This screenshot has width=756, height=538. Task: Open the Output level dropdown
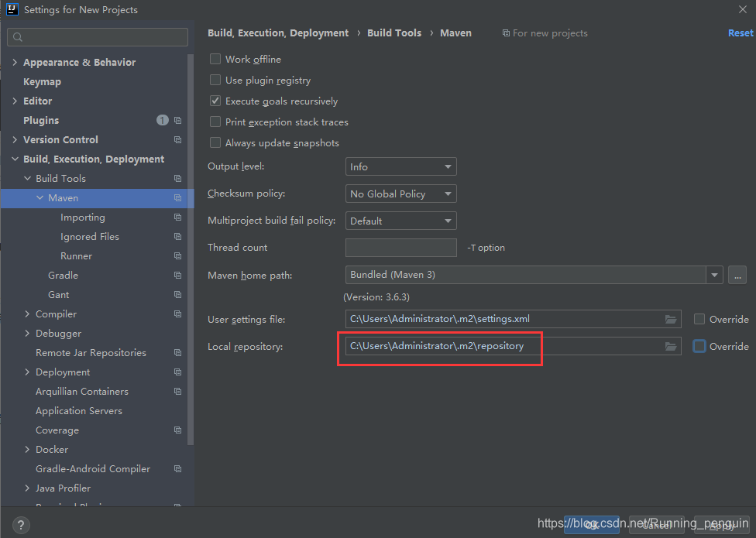[400, 166]
